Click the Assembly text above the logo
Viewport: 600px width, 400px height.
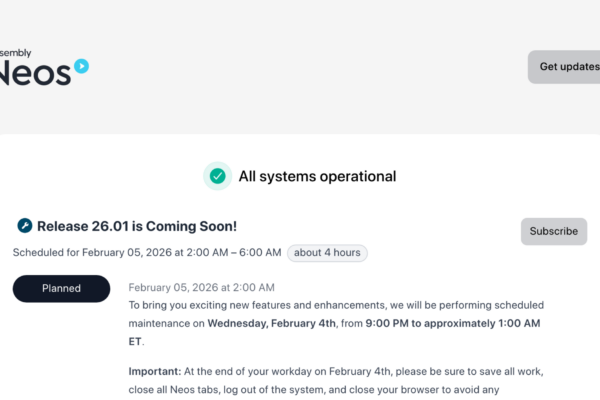(x=18, y=51)
